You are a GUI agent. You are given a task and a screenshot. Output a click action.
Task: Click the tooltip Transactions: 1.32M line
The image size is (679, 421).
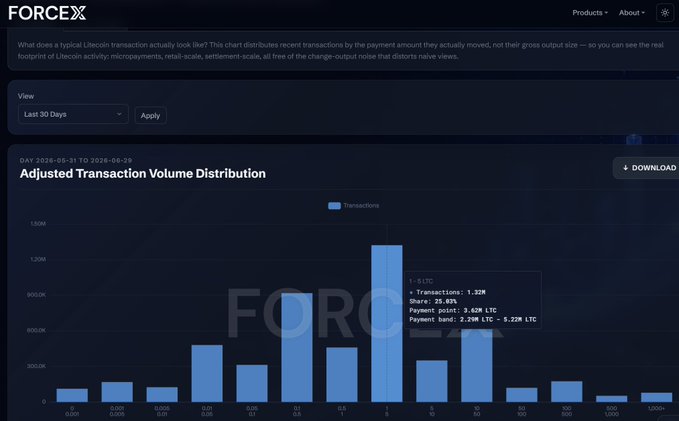click(447, 292)
